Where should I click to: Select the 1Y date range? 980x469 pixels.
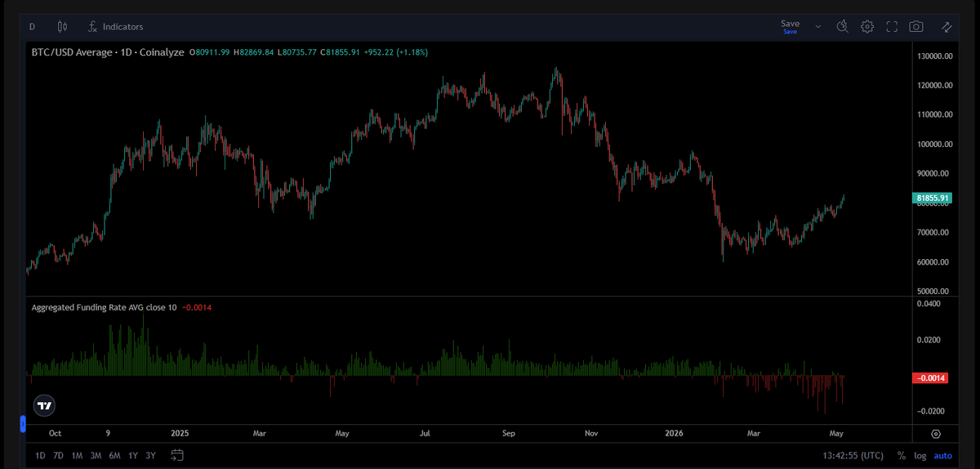[133, 455]
